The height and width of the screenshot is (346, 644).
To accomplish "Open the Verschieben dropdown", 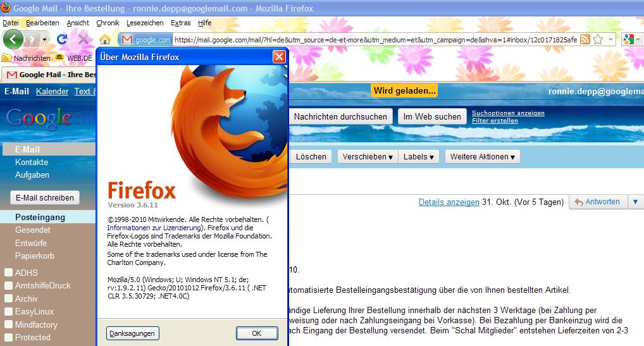I will (x=368, y=157).
